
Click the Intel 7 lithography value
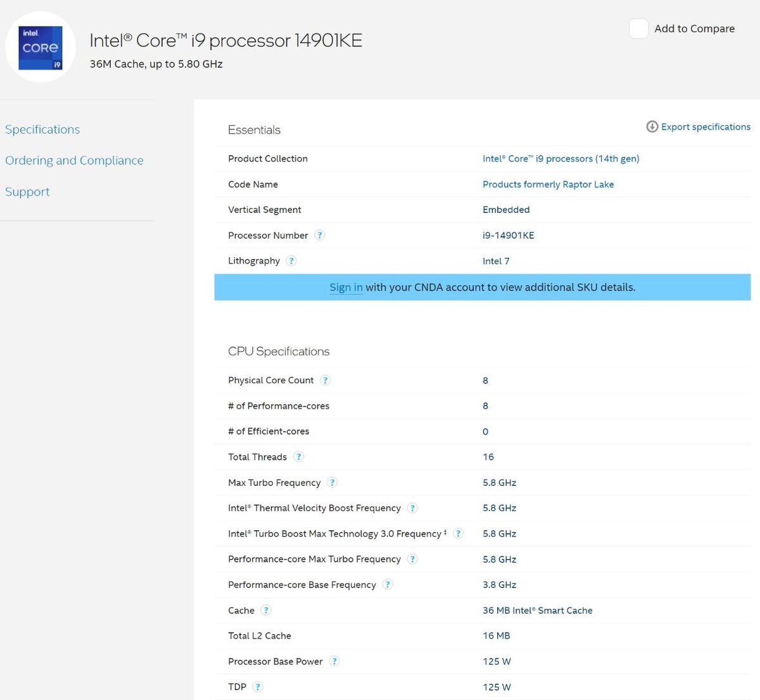[x=496, y=261]
